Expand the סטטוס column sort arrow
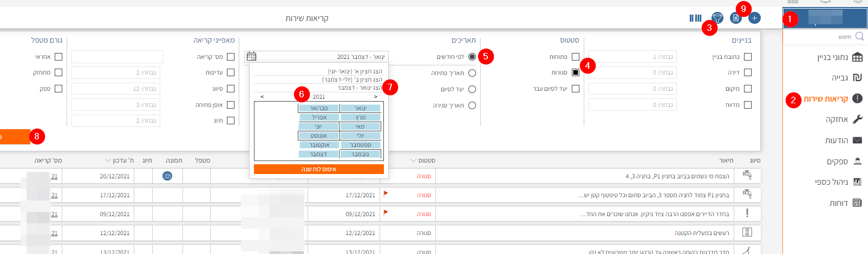This screenshot has width=868, height=254. click(x=414, y=161)
